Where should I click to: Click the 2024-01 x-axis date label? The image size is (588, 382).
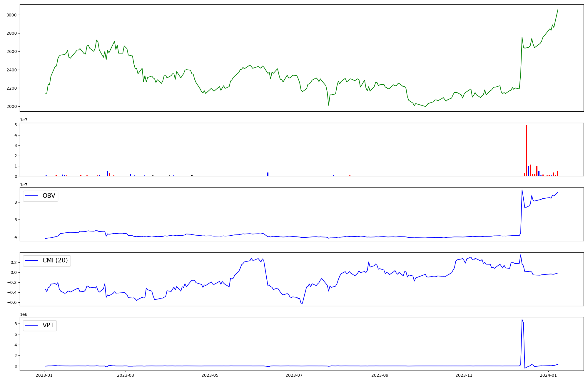coord(549,375)
